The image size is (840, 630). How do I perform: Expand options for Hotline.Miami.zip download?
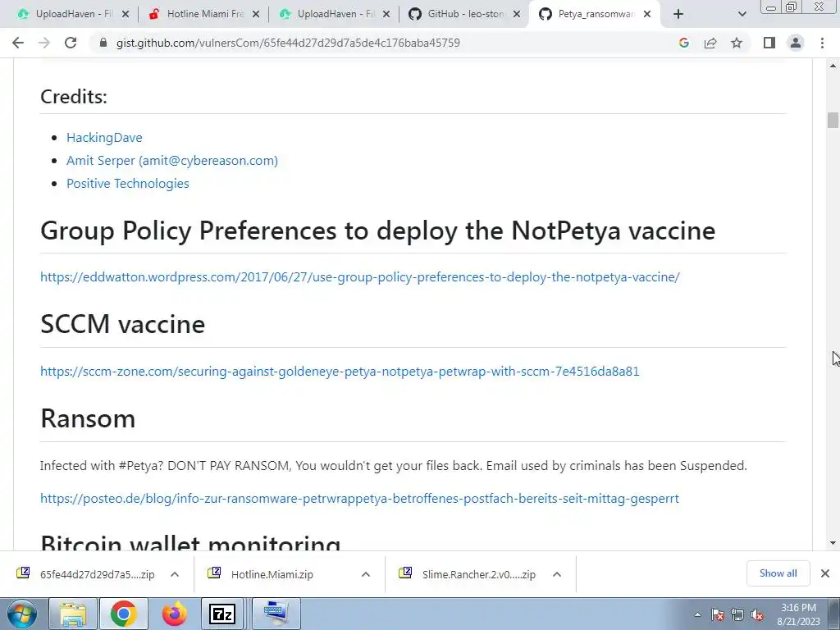tap(366, 574)
